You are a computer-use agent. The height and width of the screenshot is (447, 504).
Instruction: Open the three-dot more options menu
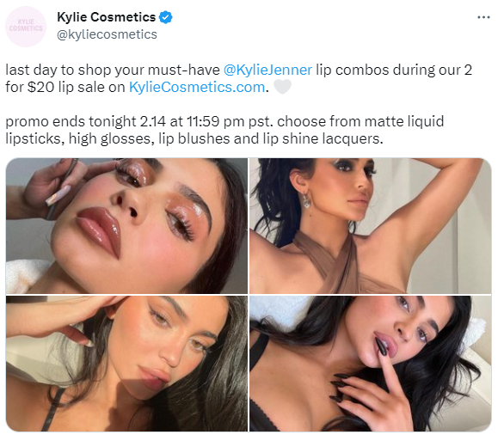pos(483,17)
